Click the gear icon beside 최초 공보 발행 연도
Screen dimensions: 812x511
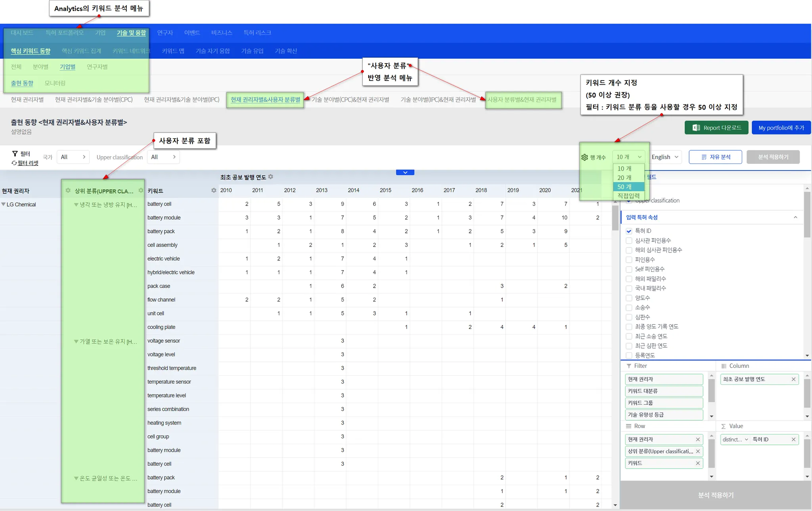click(x=270, y=177)
